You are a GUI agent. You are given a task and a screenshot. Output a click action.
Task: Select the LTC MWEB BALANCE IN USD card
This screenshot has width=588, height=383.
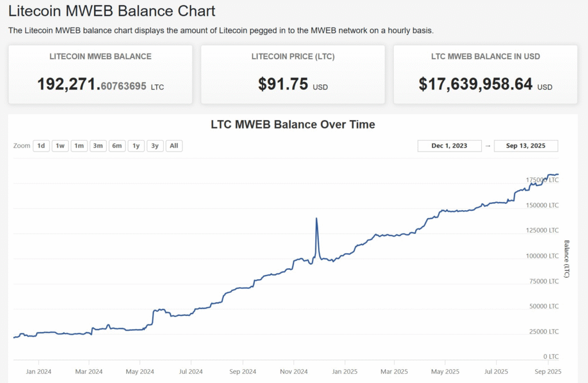point(485,73)
